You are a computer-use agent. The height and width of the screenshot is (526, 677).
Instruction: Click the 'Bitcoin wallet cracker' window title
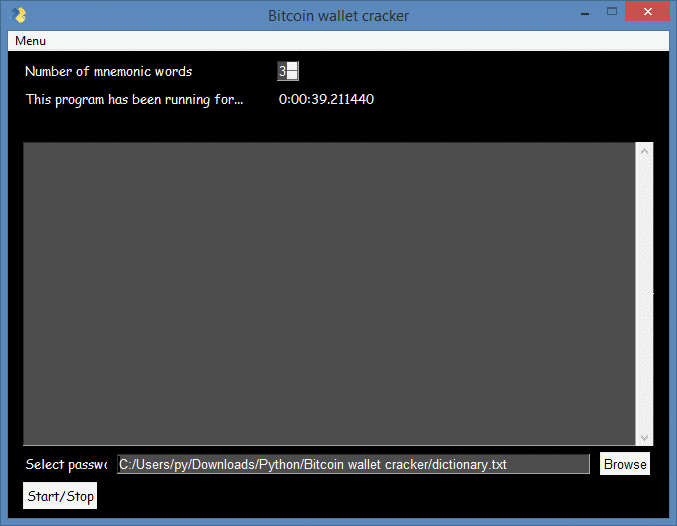338,16
